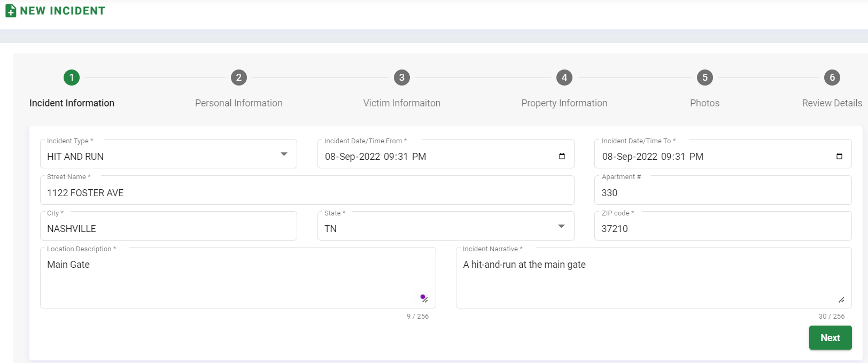Click step 1 circle icon
This screenshot has height=363, width=868.
click(x=72, y=78)
